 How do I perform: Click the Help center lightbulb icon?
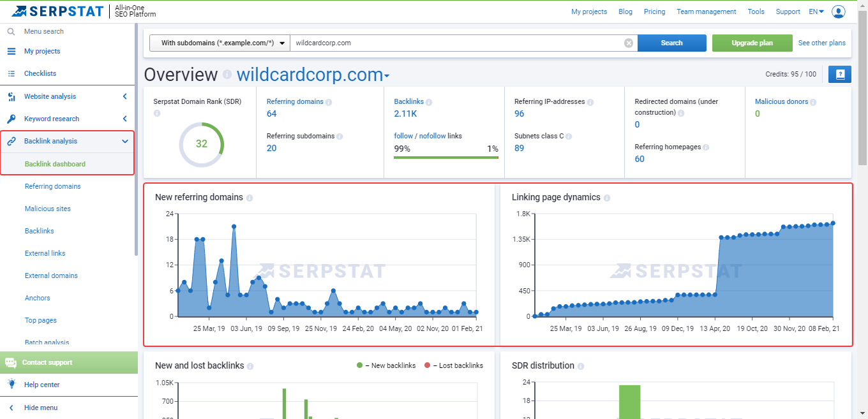pos(10,385)
